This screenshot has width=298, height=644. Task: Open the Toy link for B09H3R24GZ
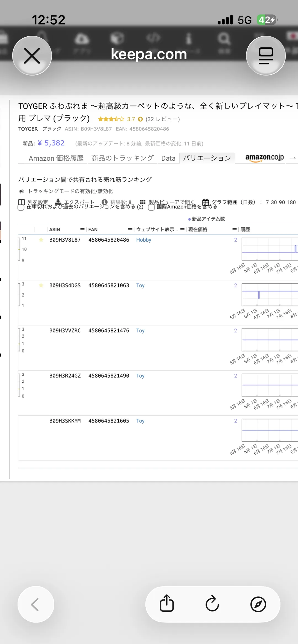[x=140, y=376]
